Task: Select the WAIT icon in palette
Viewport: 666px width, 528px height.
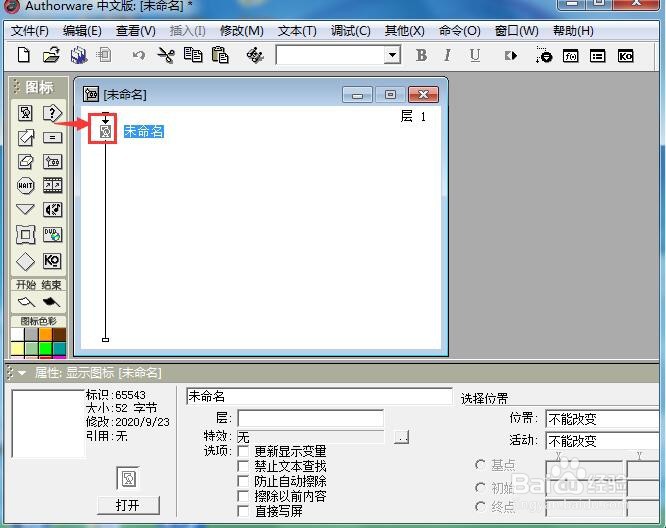Action: tap(25, 186)
